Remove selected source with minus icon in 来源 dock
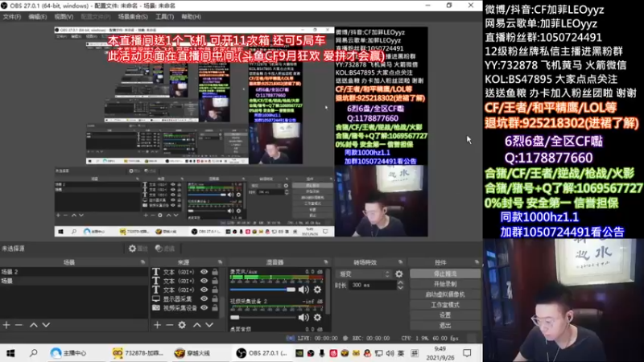The width and height of the screenshot is (644, 362). [x=170, y=325]
